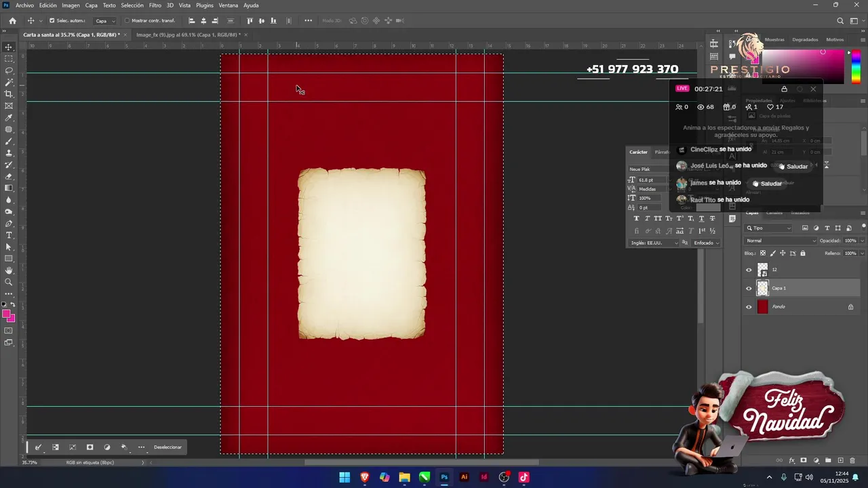The image size is (868, 488).
Task: Select the Pen tool
Action: (9, 223)
